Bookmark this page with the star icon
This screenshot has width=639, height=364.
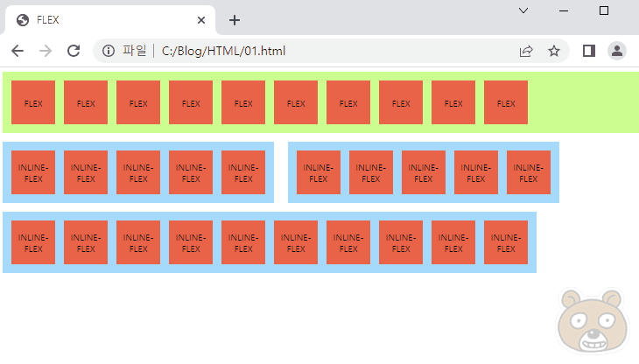(x=554, y=51)
